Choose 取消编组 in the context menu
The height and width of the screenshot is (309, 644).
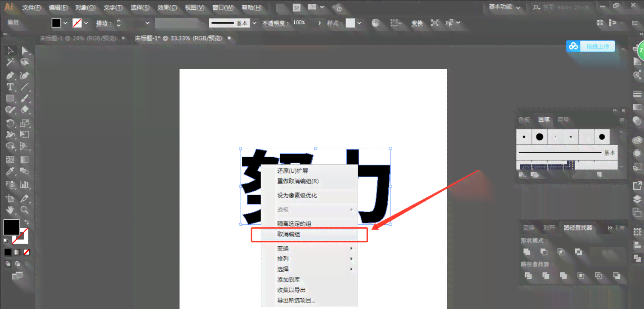tap(309, 235)
